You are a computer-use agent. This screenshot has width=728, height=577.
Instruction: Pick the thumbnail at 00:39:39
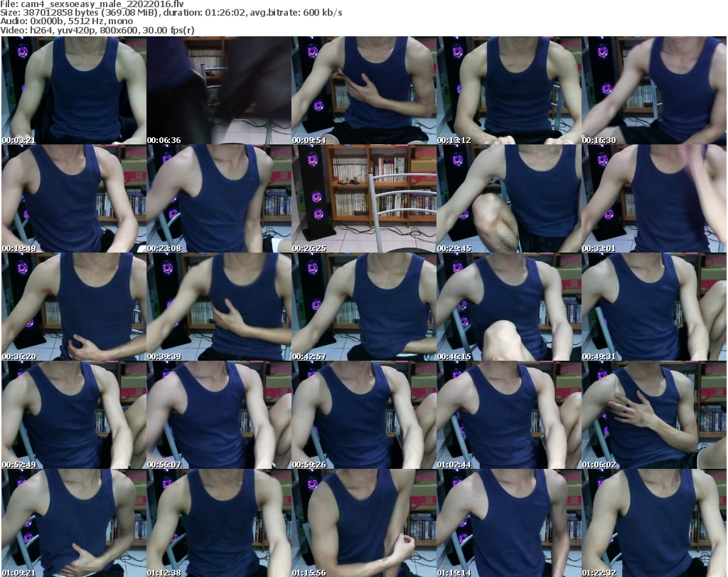[219, 307]
